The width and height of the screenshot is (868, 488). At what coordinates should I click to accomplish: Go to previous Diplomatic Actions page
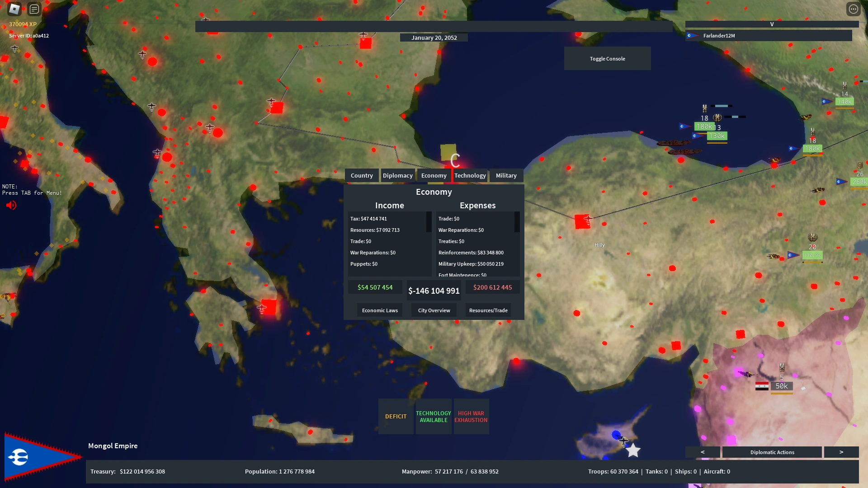[x=703, y=452]
